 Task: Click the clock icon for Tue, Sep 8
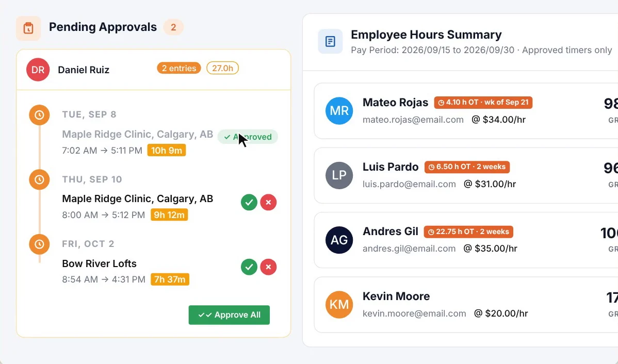pos(39,115)
